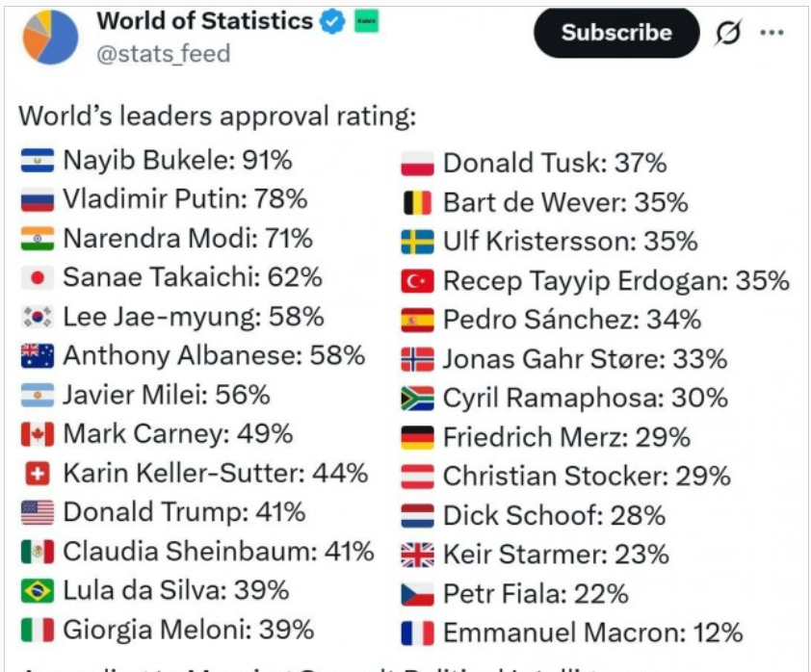Click the Canada flag by Mark Carney
The width and height of the screenshot is (811, 672).
click(x=38, y=434)
